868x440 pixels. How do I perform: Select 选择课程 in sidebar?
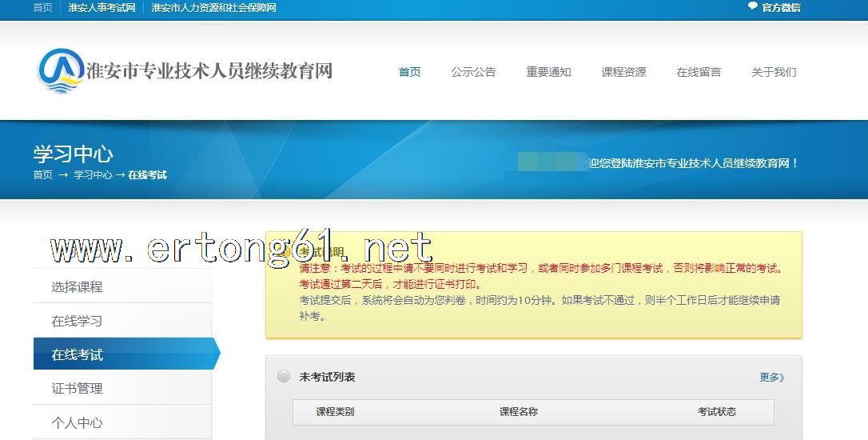(x=78, y=287)
